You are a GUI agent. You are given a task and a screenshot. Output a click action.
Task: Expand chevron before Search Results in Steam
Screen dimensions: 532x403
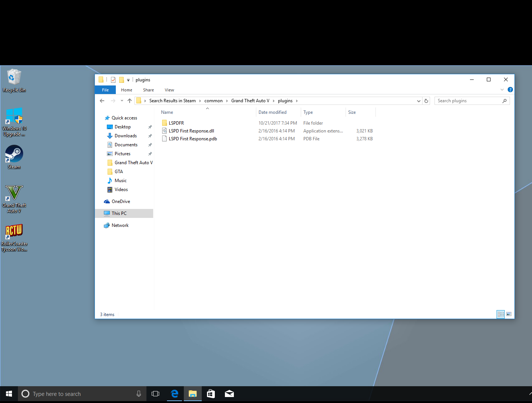click(x=145, y=101)
